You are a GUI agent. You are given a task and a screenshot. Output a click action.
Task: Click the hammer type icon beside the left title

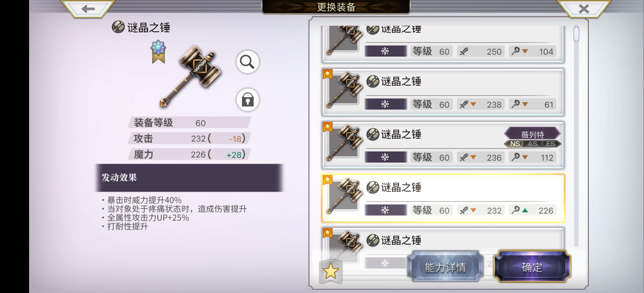118,27
